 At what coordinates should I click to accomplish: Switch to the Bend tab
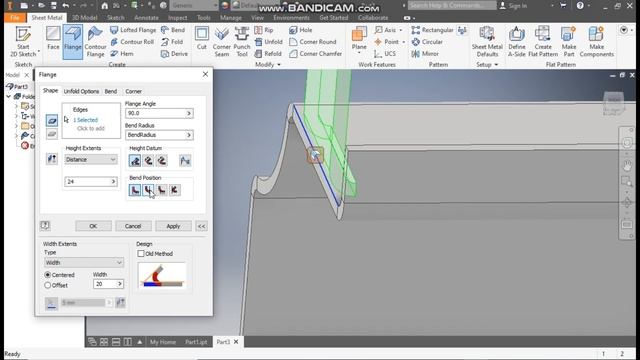tap(111, 91)
